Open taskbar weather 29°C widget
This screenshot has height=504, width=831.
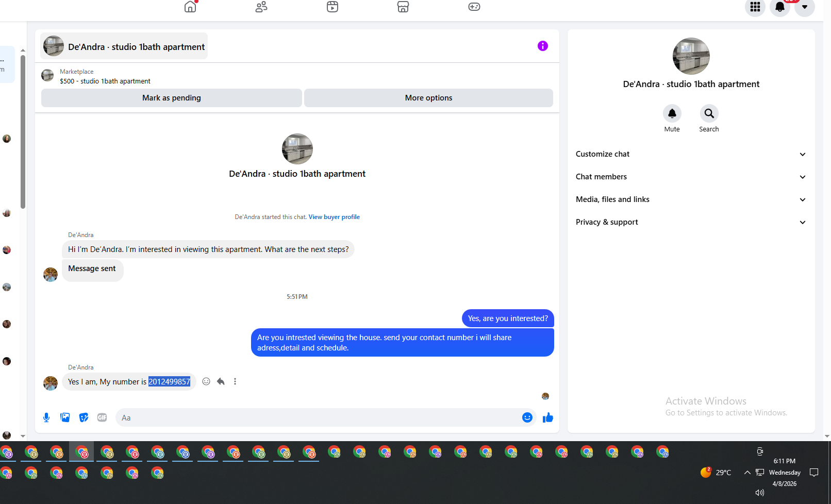tap(716, 473)
